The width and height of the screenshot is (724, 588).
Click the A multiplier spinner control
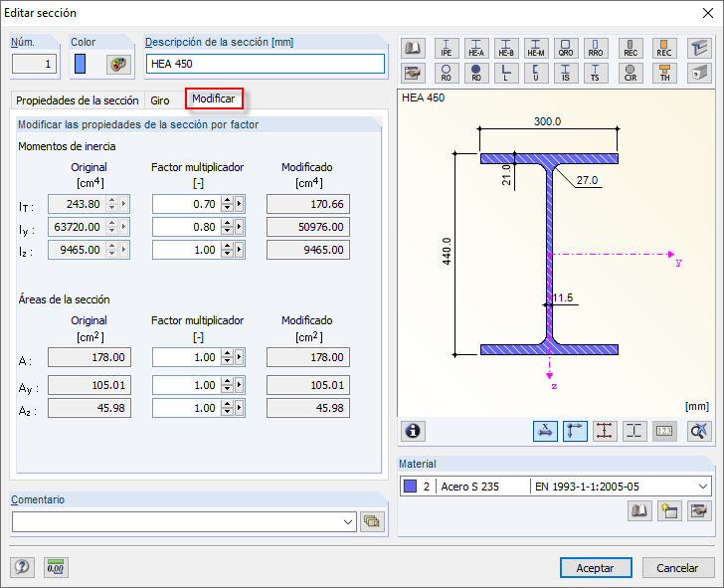click(227, 357)
